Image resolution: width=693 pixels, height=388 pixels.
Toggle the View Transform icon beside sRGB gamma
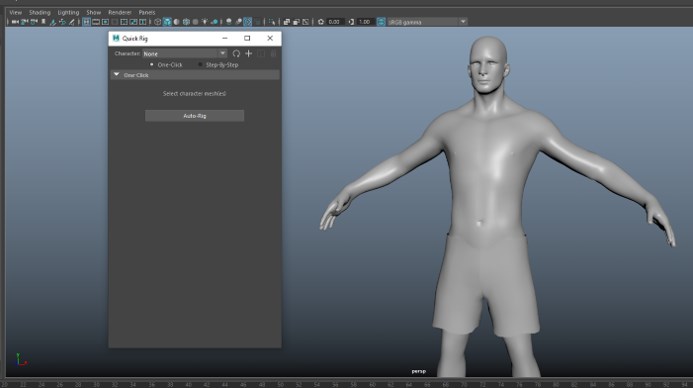pyautogui.click(x=381, y=22)
